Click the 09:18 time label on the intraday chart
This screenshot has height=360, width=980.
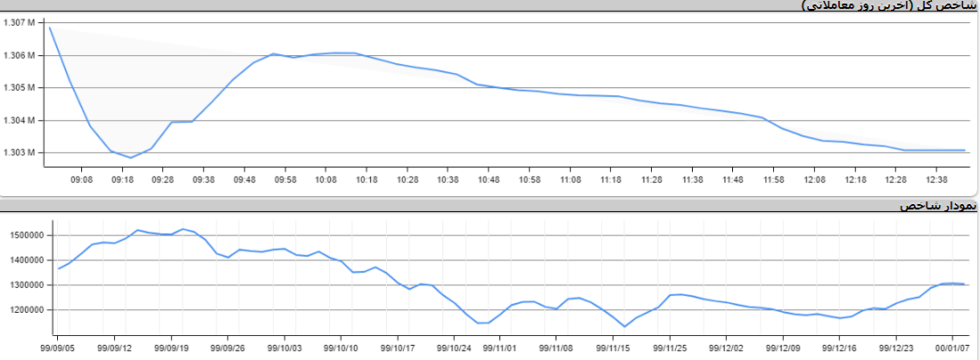click(122, 180)
